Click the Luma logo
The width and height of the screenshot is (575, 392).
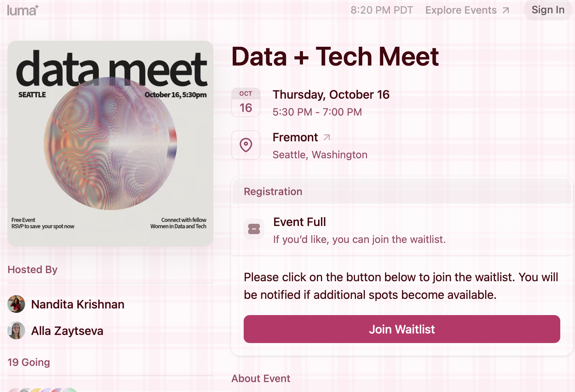(22, 10)
